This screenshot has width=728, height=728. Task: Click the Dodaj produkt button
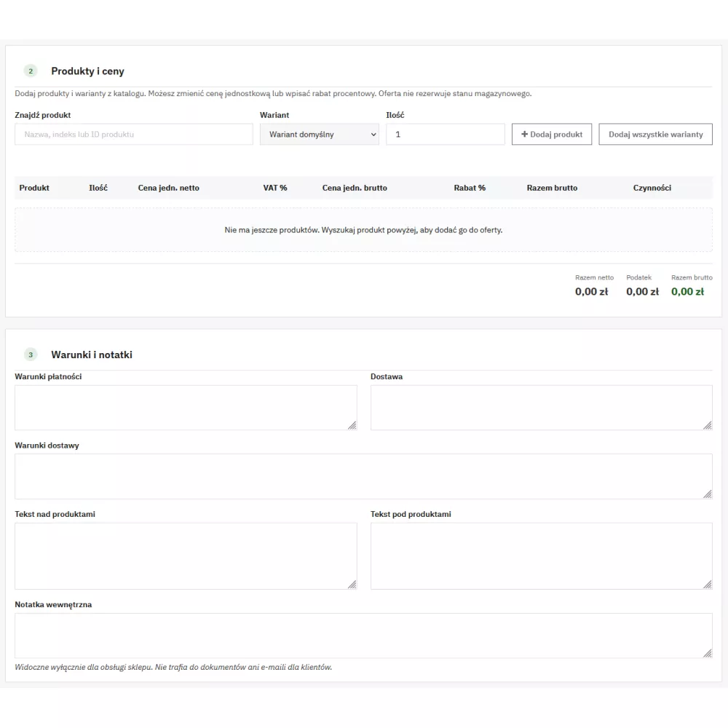pyautogui.click(x=552, y=134)
